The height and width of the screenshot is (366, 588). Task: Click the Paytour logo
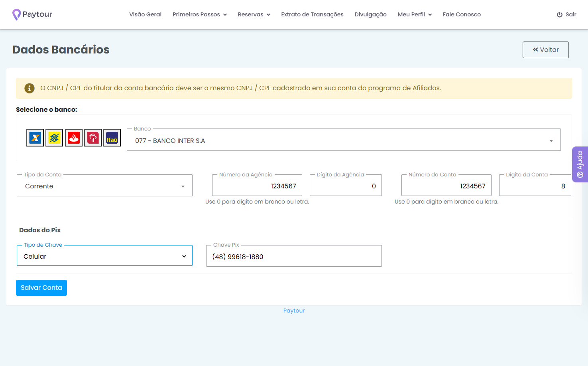tap(32, 14)
